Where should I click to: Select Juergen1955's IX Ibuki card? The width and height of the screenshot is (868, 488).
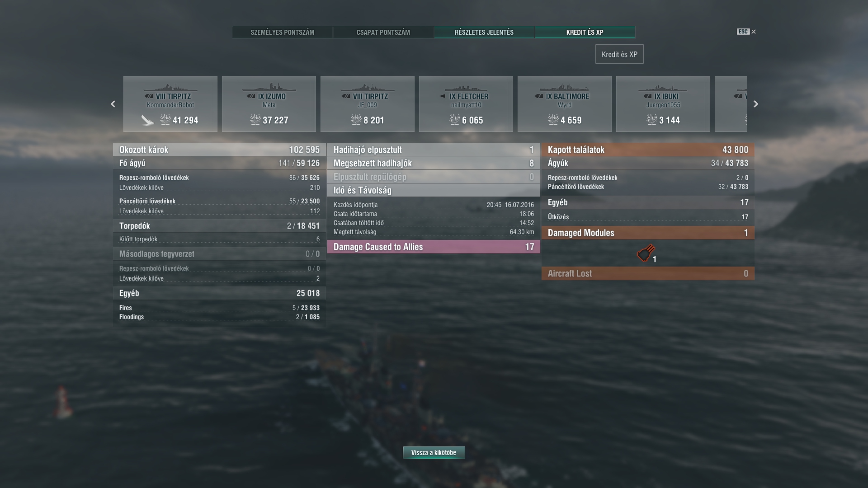pyautogui.click(x=663, y=104)
